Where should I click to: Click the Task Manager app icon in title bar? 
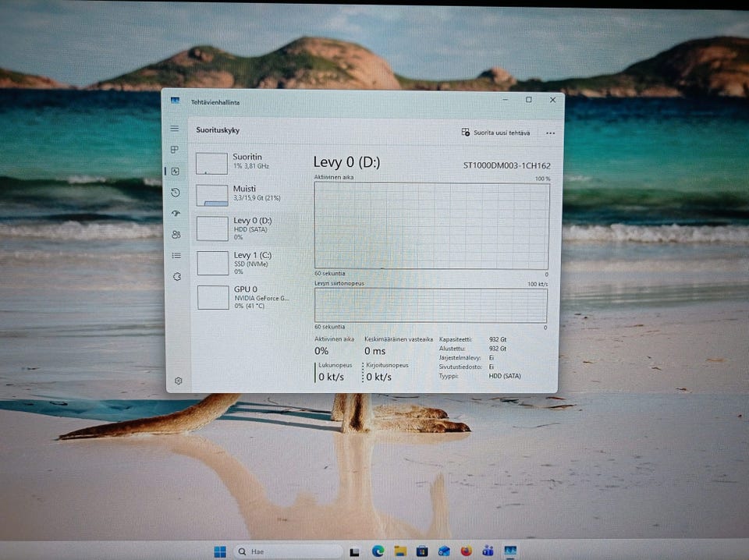click(x=175, y=101)
